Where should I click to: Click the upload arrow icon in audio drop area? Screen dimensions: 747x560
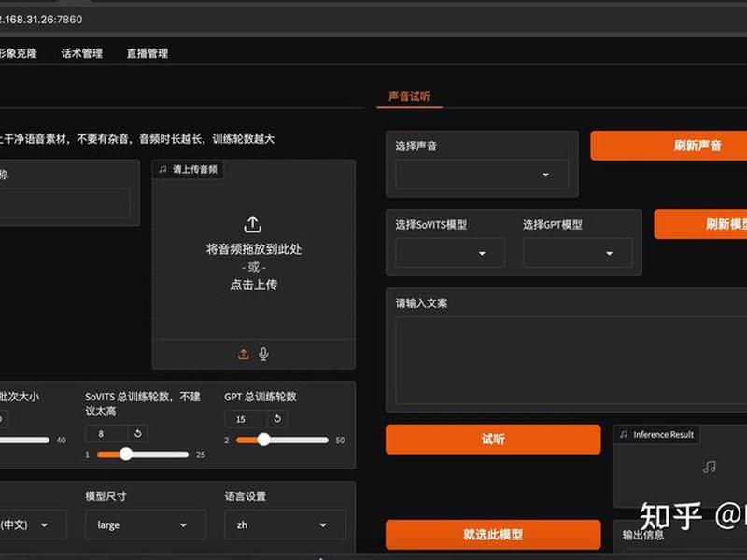tap(253, 224)
